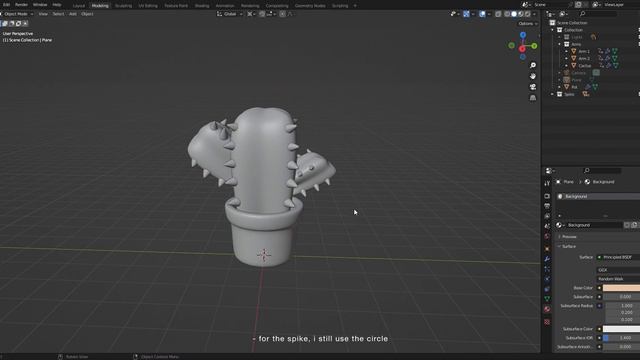Open the Object Mode dropdown

coord(18,14)
